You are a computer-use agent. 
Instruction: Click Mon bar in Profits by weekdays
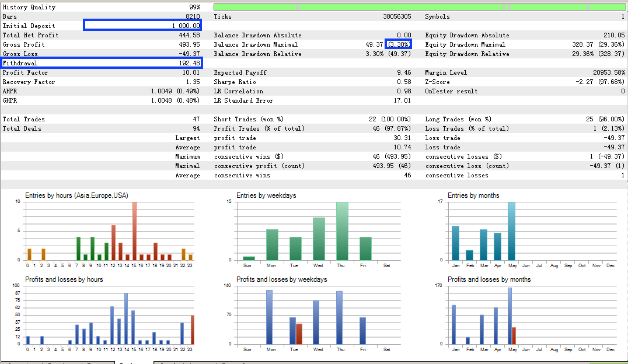point(270,317)
